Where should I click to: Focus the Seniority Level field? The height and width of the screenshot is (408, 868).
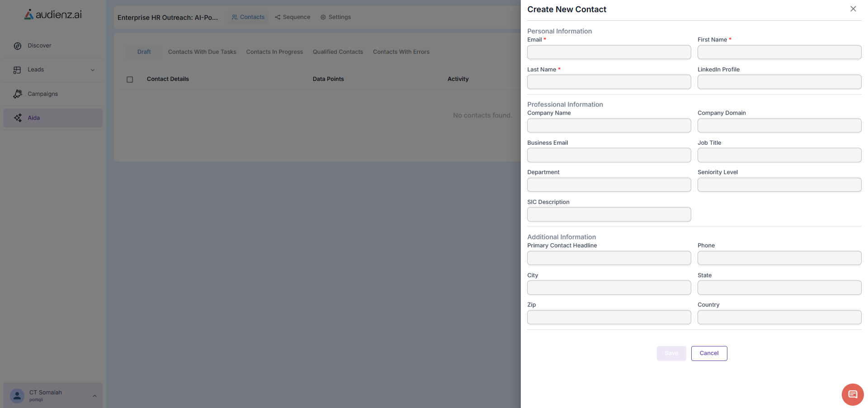point(779,185)
